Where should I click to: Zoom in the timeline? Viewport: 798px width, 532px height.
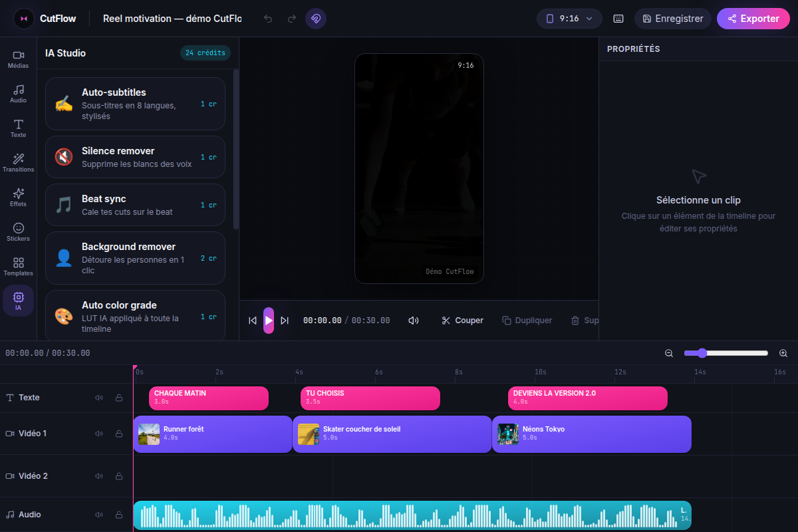click(783, 353)
